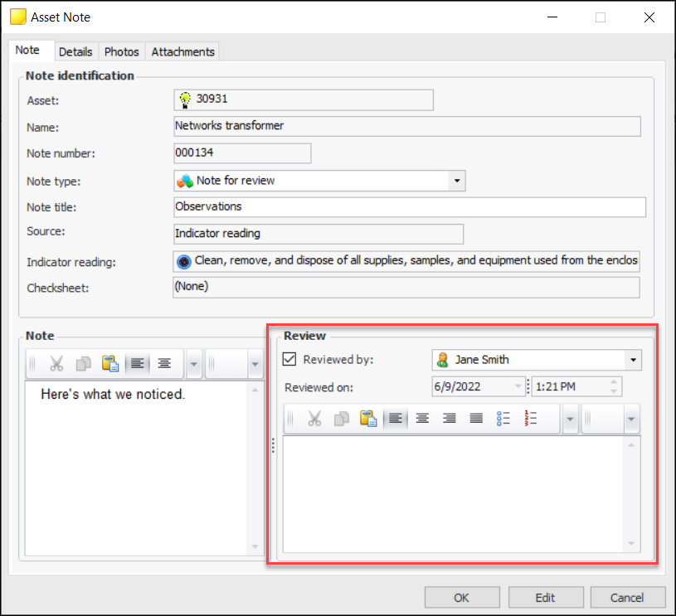Center text in the Note toolbar
Screen dimensions: 676x616
pos(164,363)
